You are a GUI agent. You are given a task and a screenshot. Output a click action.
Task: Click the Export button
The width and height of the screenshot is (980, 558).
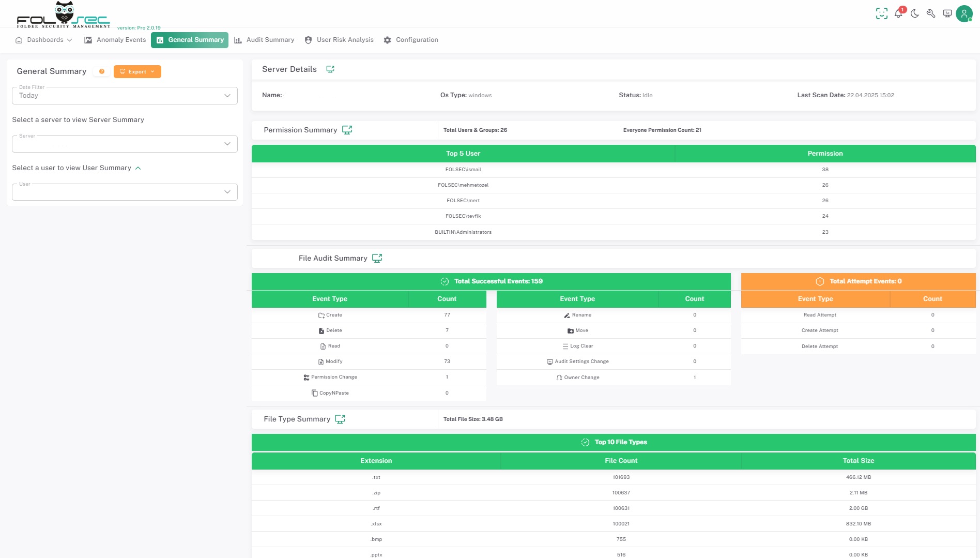pos(137,71)
